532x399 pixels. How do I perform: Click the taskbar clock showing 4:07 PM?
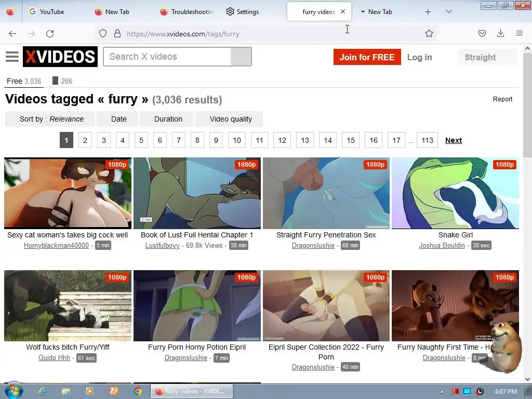[506, 392]
